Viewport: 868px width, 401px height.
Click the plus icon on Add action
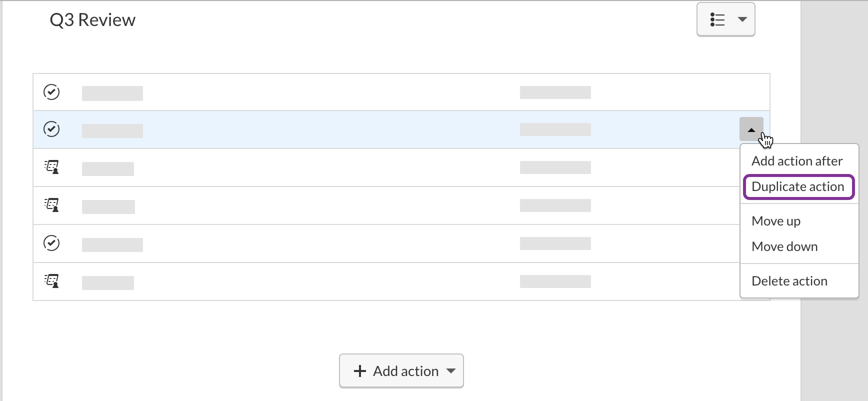pyautogui.click(x=359, y=371)
